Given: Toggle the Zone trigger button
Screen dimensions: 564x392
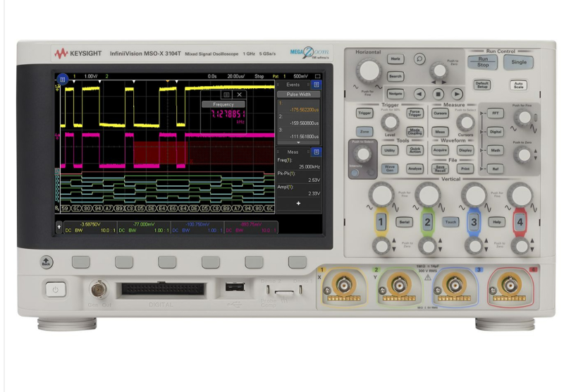Looking at the screenshot, I should [364, 131].
